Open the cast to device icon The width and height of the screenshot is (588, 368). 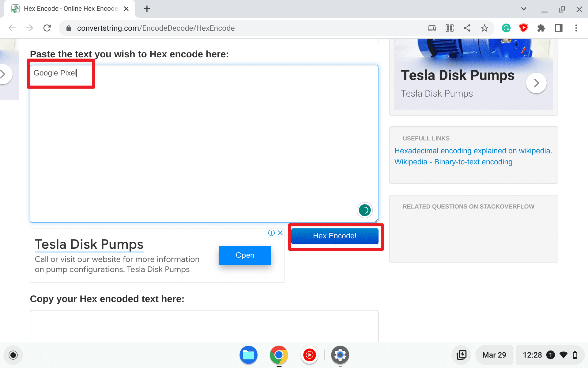(432, 28)
